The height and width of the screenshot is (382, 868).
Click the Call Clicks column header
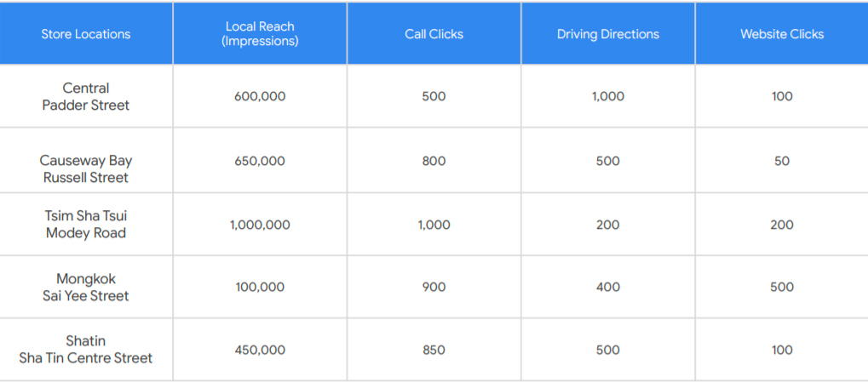point(434,34)
